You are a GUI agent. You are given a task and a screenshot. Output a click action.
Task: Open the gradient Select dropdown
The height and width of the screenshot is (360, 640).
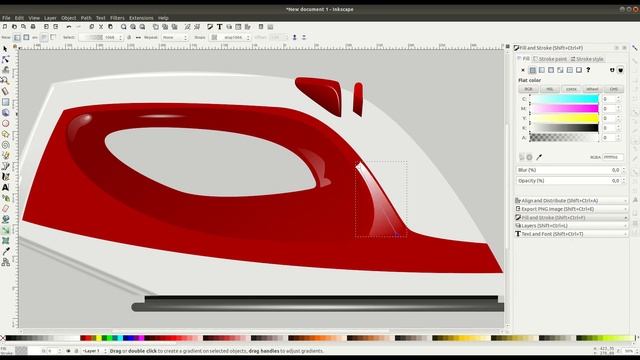pyautogui.click(x=100, y=38)
